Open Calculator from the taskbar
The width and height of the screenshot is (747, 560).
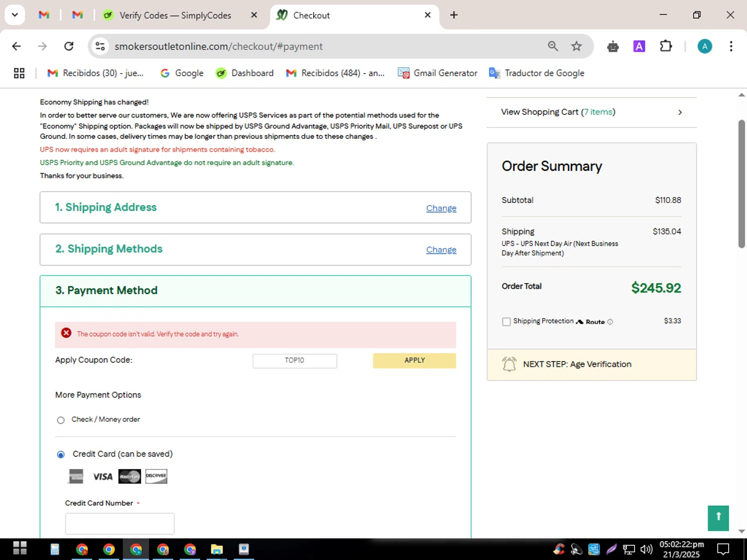click(55, 549)
